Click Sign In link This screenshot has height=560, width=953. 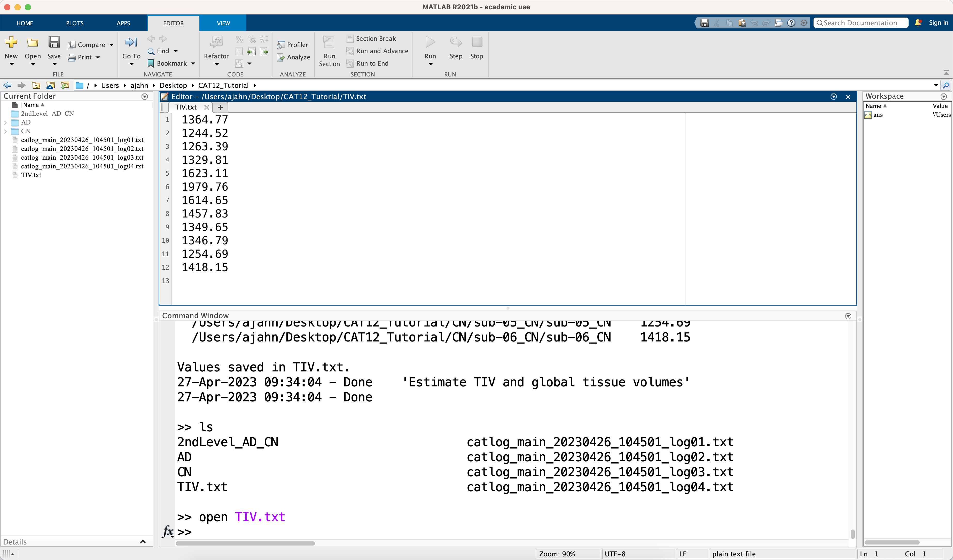938,23
